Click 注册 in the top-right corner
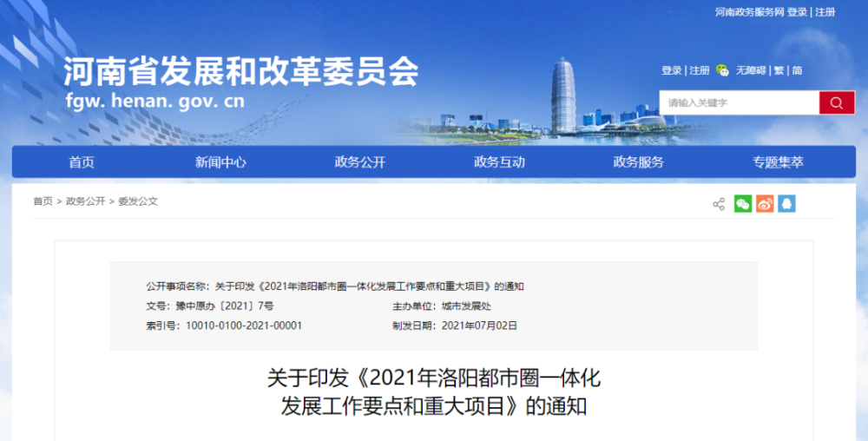868x441 pixels. pyautogui.click(x=825, y=12)
